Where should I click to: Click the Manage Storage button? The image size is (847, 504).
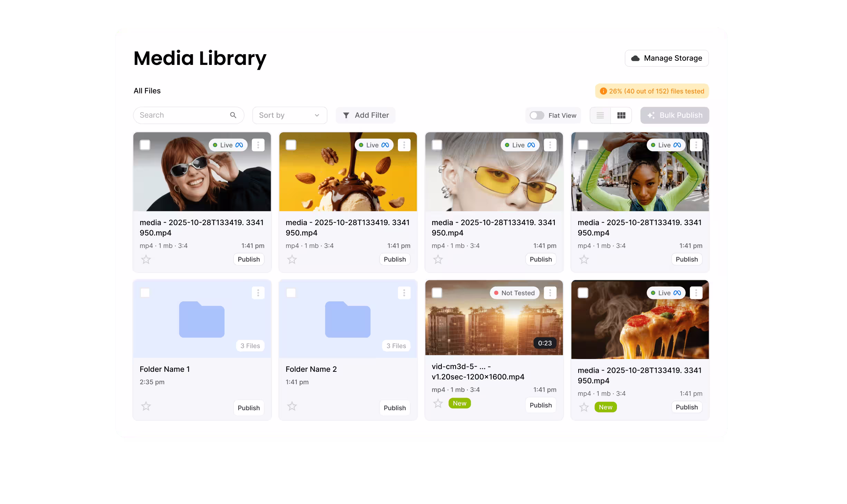coord(666,58)
